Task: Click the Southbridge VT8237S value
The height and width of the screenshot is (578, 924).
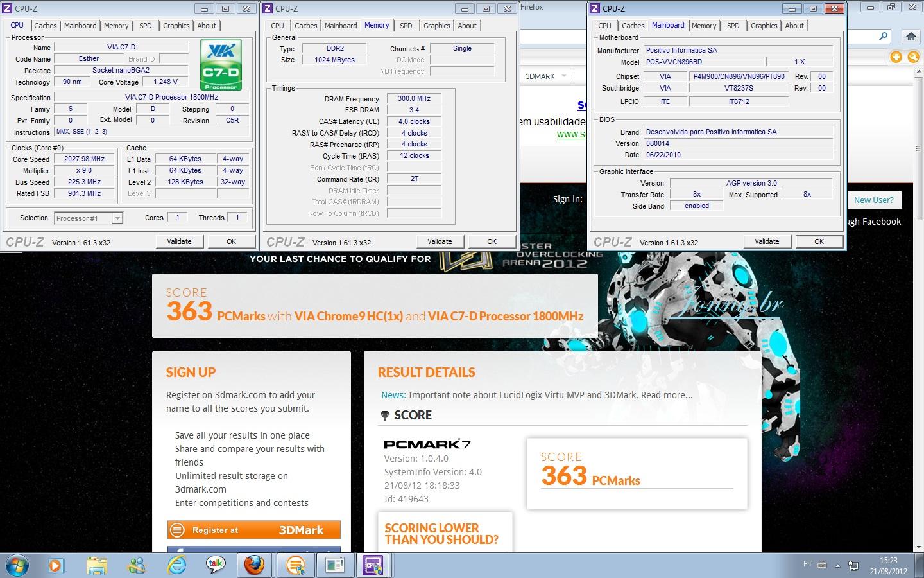Action: [739, 88]
